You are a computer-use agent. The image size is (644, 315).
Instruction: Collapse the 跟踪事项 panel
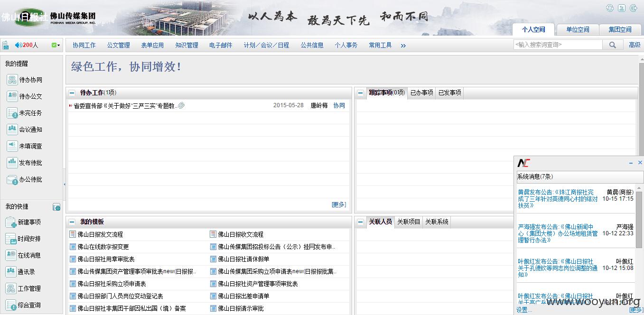[x=361, y=93]
